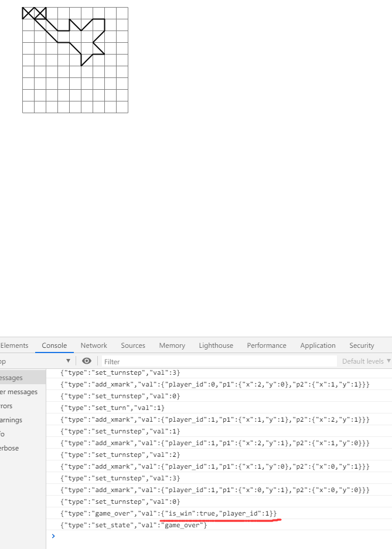This screenshot has height=549, width=392.
Task: Select the Console tab
Action: [x=54, y=345]
